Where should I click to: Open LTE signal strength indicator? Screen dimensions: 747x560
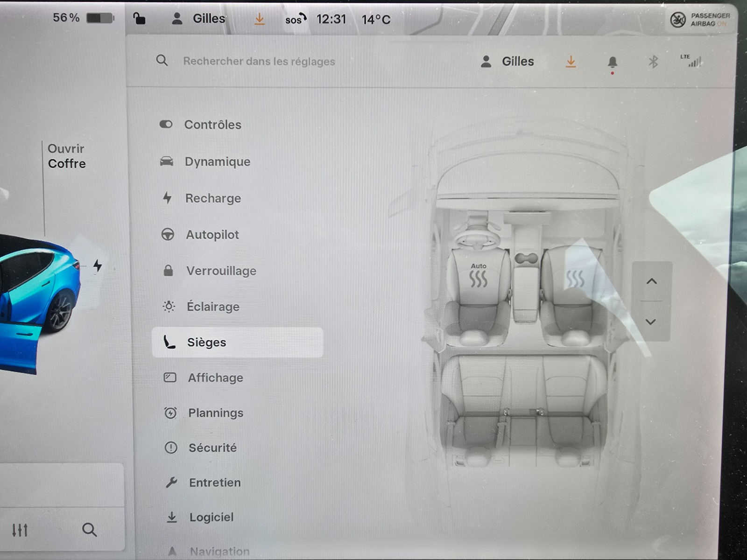click(692, 61)
